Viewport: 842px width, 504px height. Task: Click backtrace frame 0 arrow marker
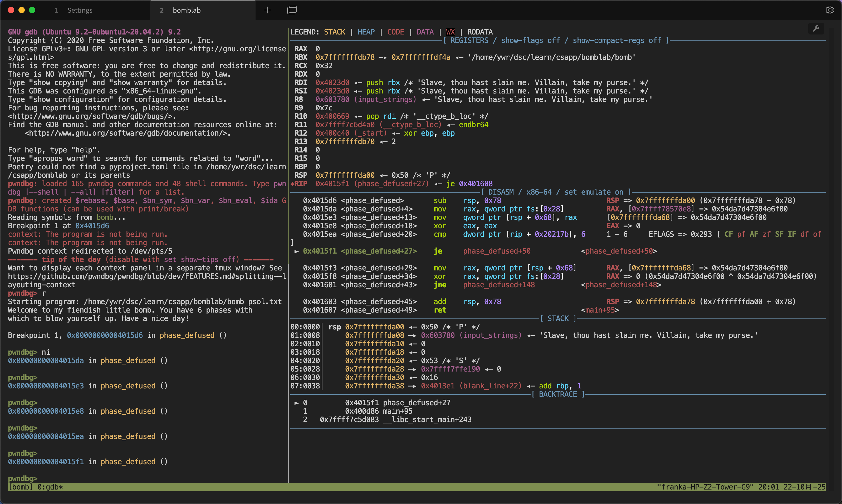[296, 403]
